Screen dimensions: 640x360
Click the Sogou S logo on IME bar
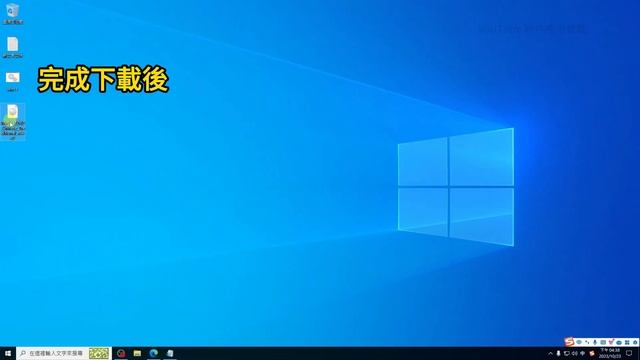pos(569,342)
